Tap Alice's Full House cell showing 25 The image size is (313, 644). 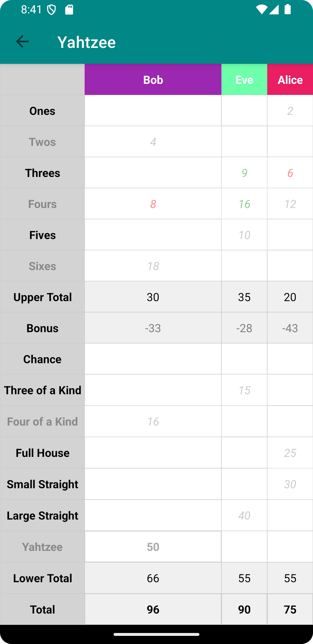point(290,453)
